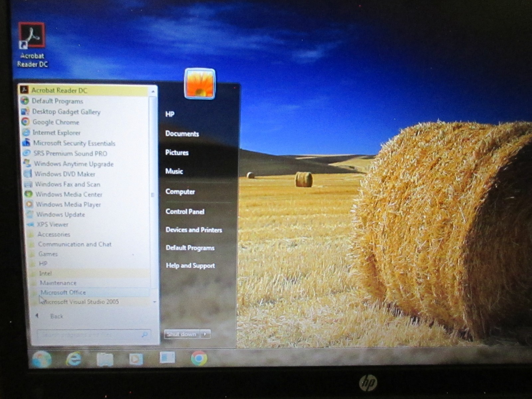Click the Windows Media Center icon
532x399 pixels.
[x=29, y=194]
